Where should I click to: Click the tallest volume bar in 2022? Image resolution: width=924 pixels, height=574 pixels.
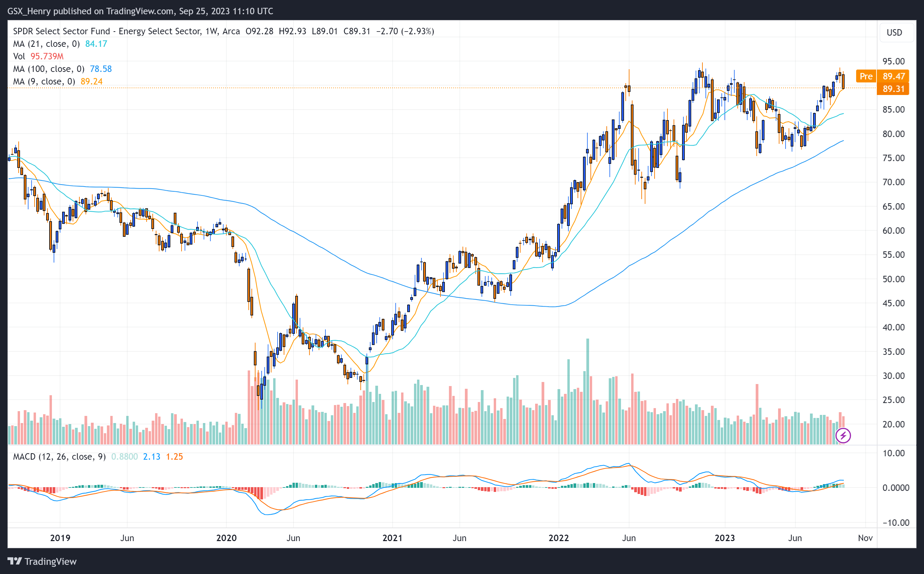coord(588,391)
